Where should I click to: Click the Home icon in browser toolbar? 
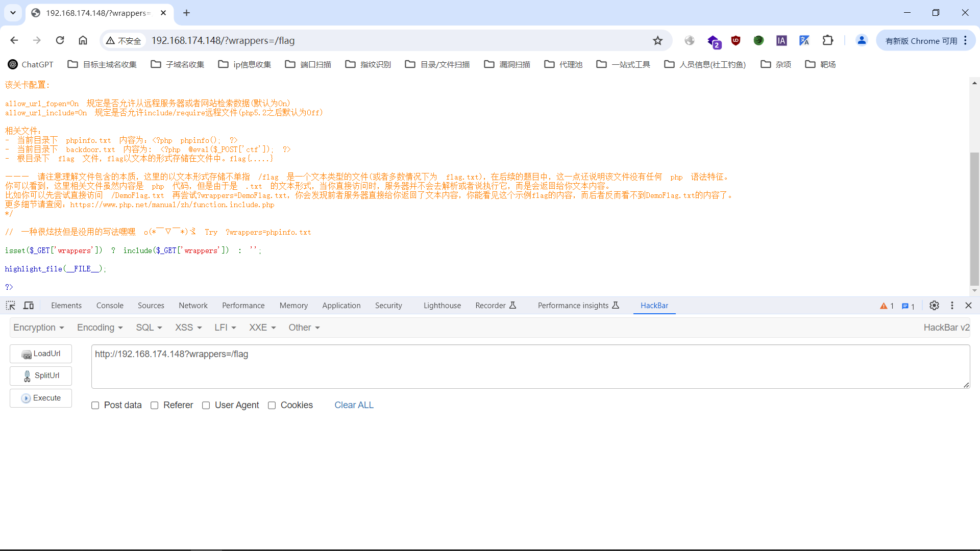[83, 40]
